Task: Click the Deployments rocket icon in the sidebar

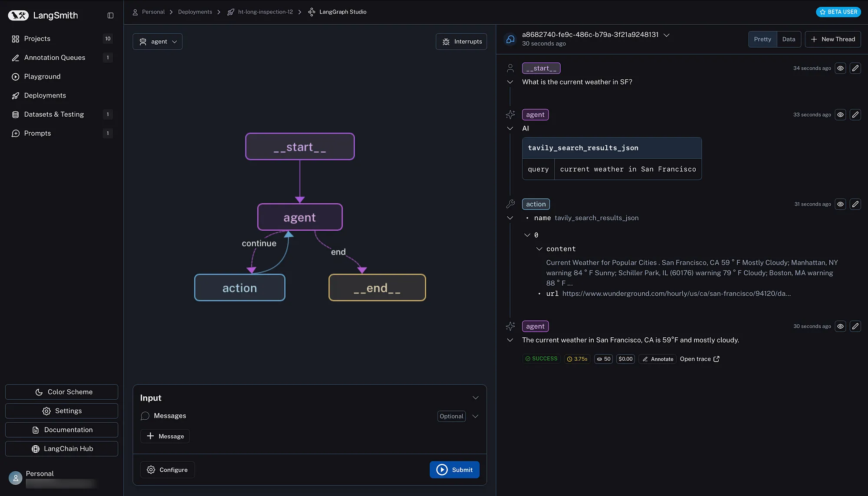Action: coord(16,95)
